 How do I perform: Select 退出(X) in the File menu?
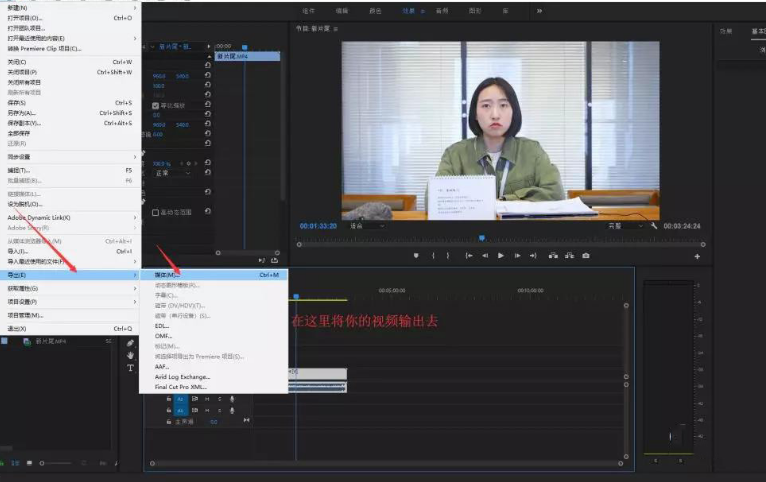coord(70,329)
